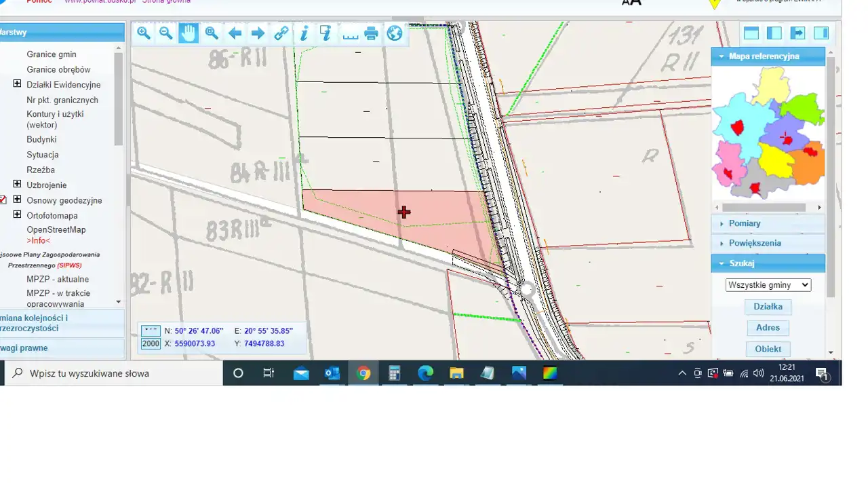The image size is (868, 488).
Task: Go to previous map view arrow
Action: [x=235, y=33]
